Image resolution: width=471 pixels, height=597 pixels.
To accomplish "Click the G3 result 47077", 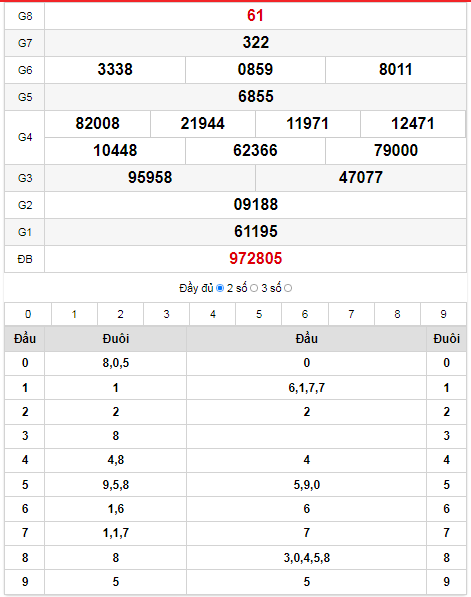I will pyautogui.click(x=361, y=177).
